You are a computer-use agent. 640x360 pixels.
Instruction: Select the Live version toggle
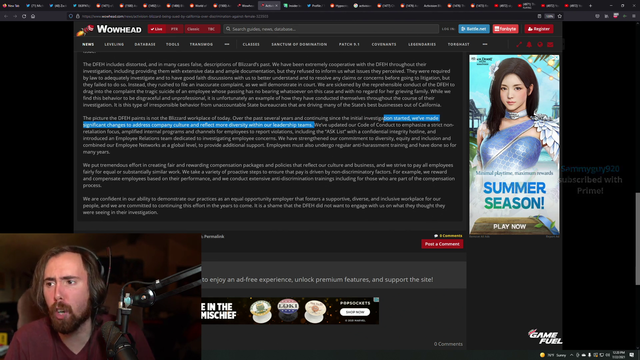click(x=157, y=29)
